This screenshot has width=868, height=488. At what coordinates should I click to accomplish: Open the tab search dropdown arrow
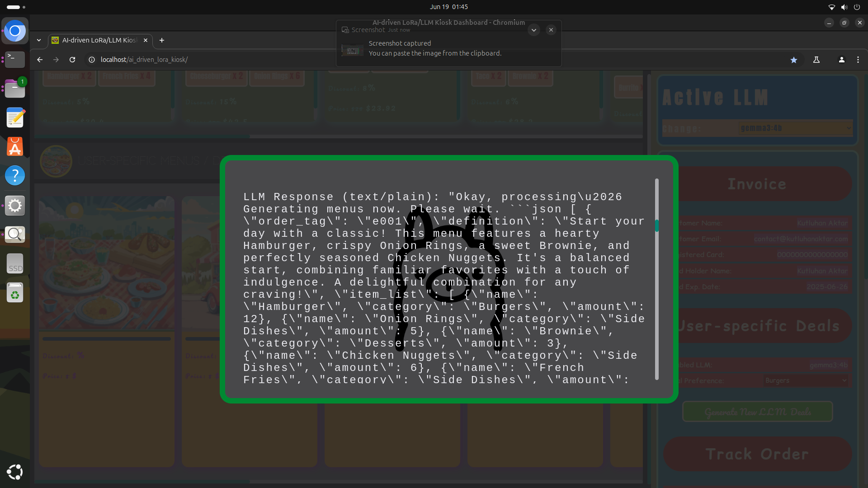pyautogui.click(x=39, y=40)
